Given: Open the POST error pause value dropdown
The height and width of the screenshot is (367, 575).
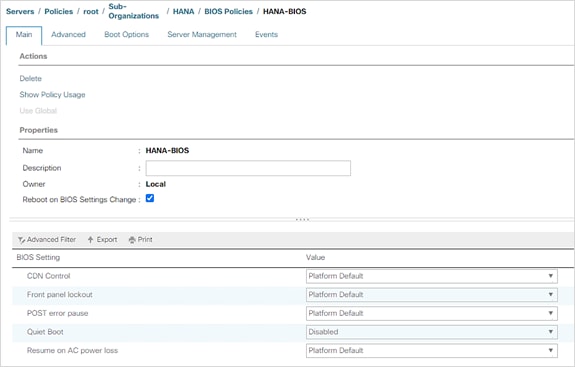Looking at the screenshot, I should tap(432, 313).
